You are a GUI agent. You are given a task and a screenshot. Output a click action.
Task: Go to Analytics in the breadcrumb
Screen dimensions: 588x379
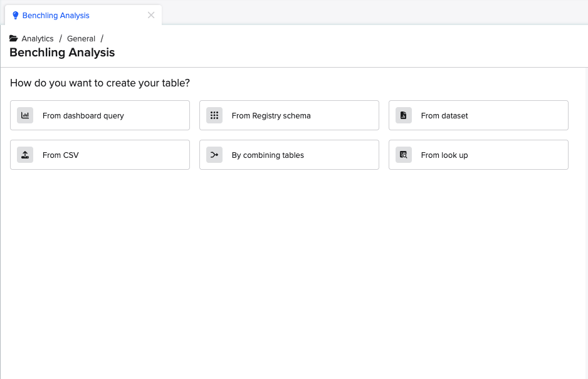38,39
